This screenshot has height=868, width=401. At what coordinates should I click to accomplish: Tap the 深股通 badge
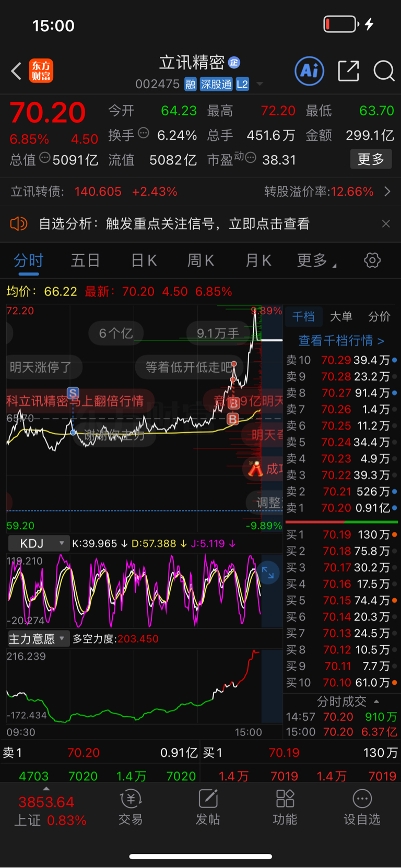216,85
